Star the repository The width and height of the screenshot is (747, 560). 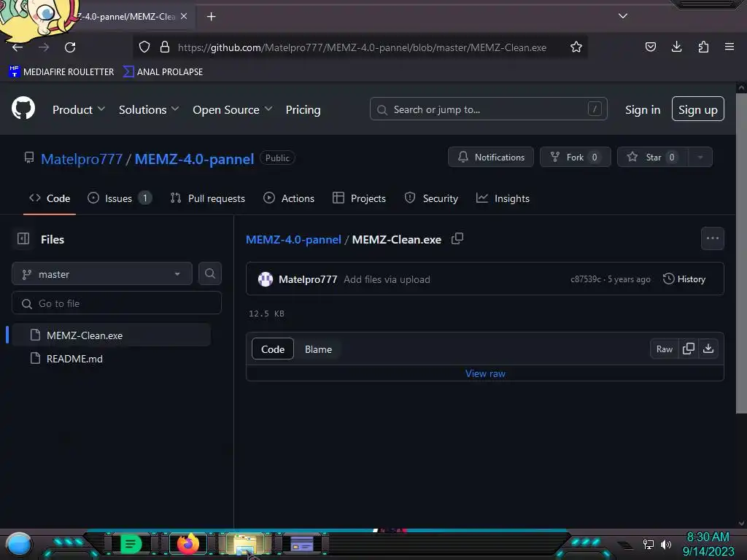[x=652, y=157]
